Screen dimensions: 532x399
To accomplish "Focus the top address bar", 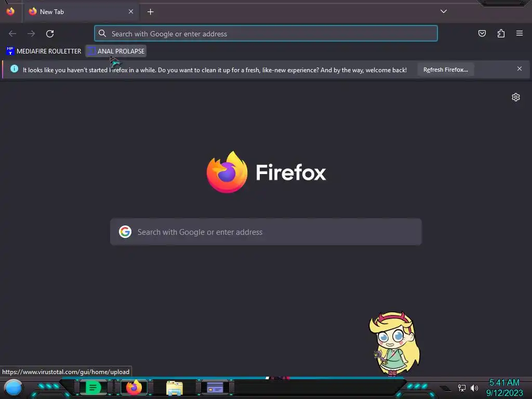I will (266, 34).
